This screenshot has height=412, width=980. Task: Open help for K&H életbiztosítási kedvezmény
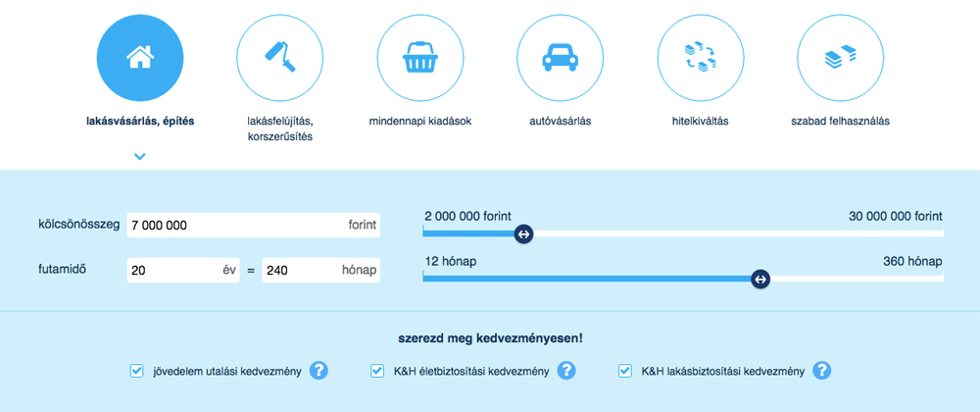coord(566,371)
